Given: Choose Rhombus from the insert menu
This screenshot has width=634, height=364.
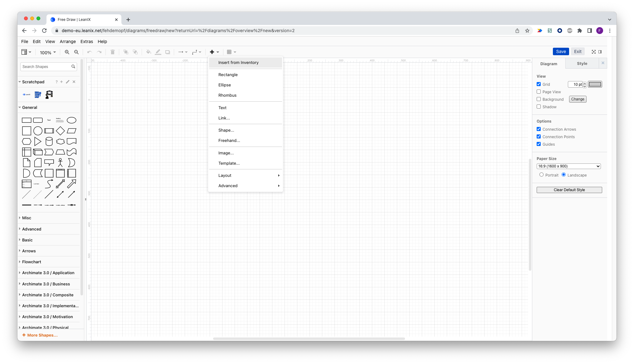Looking at the screenshot, I should (x=246, y=95).
